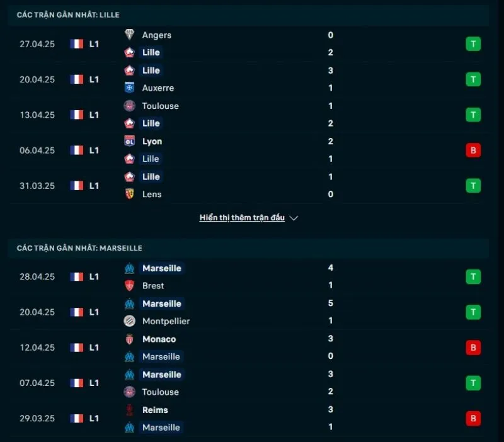The width and height of the screenshot is (504, 442).
Task: Click the Hiển thị thêm trận đấu link
Action: coord(242,217)
